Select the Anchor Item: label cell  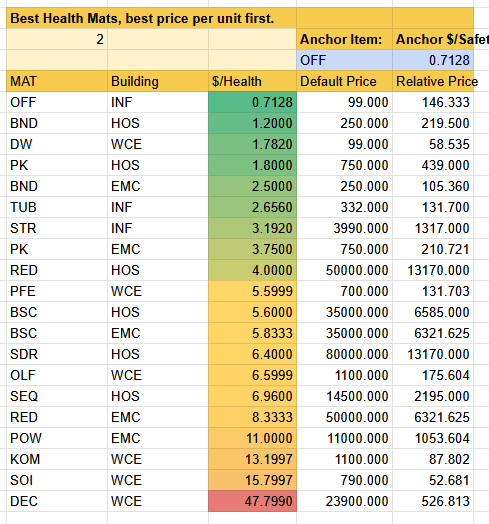coord(344,39)
